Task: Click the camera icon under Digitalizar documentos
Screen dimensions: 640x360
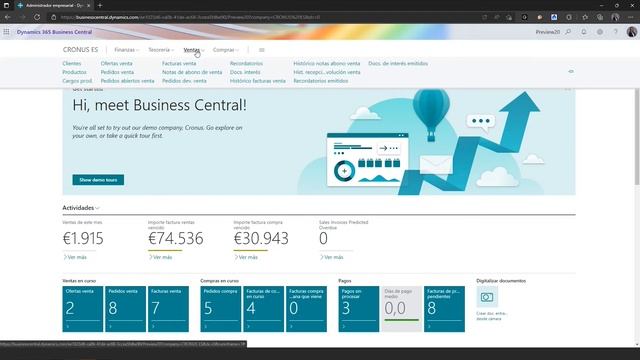Action: click(x=487, y=297)
